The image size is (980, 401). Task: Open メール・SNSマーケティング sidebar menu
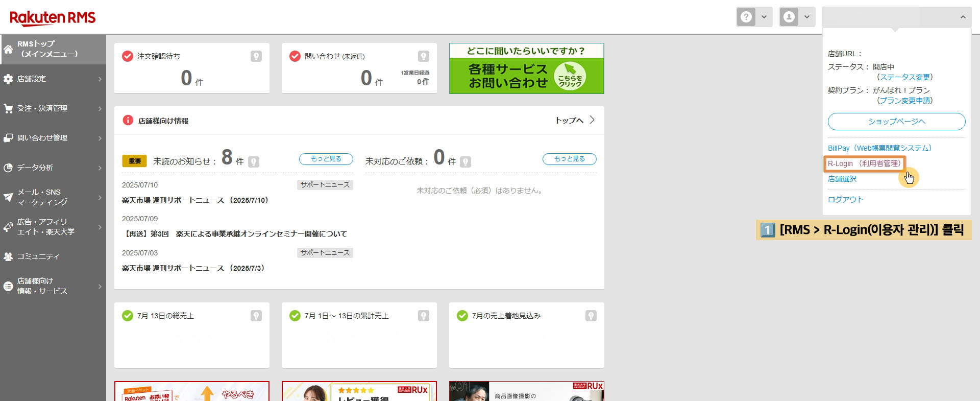[53, 197]
